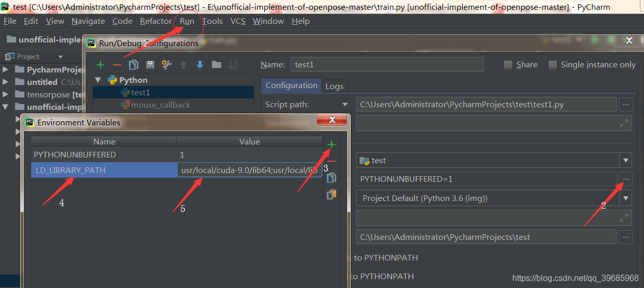Click Value column header in variables table
This screenshot has width=644, height=288.
250,141
